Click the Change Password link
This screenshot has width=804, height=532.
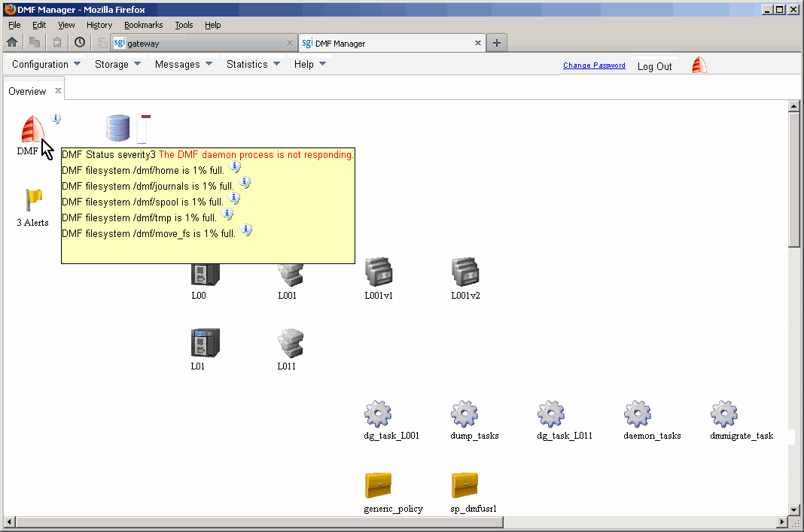594,65
